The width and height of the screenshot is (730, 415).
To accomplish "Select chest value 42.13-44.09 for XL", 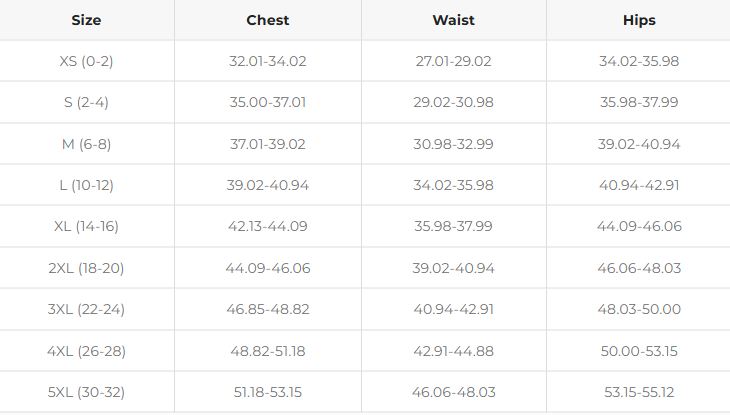I will click(267, 226).
